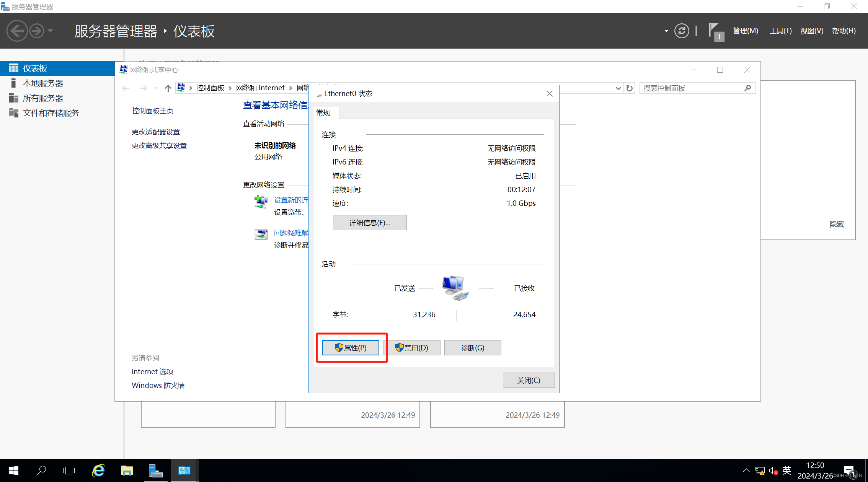Open the 更改适配器设置 link
Image resolution: width=868 pixels, height=482 pixels.
[156, 132]
